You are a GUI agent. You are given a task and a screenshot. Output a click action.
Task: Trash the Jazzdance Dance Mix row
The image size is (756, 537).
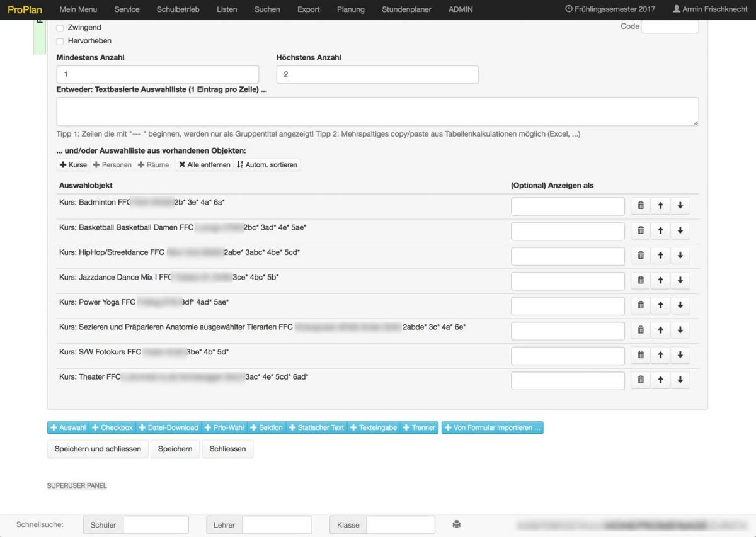click(x=641, y=281)
